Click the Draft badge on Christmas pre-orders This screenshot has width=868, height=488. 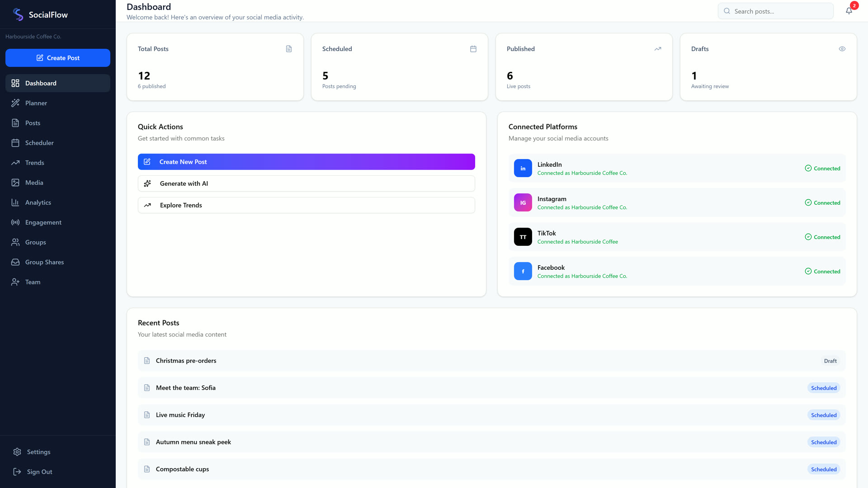(830, 361)
